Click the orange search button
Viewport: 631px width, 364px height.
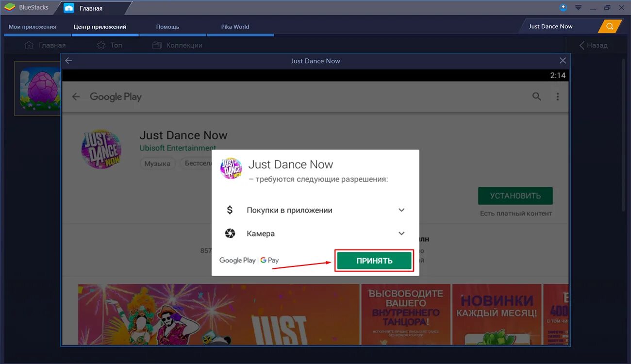click(610, 27)
